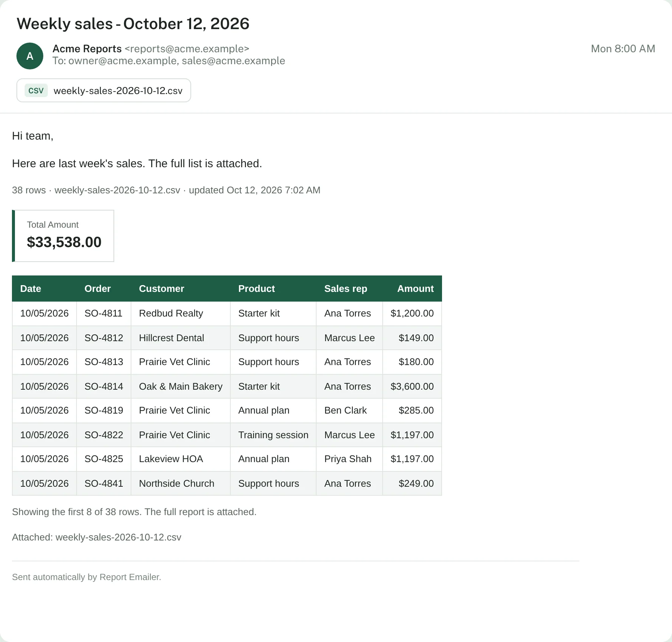Click the email subject Weekly sales - October 12, 2026

[x=133, y=24]
